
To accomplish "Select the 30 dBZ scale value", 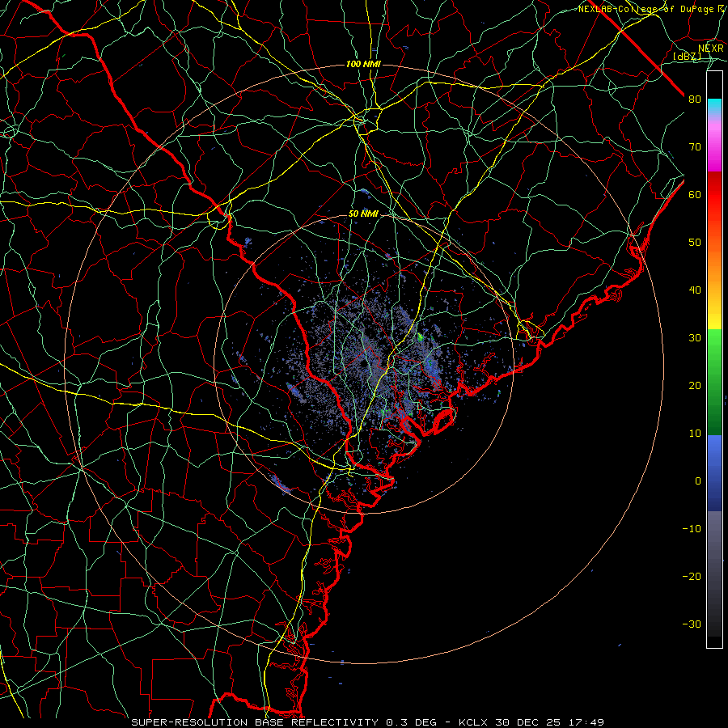I will pos(695,338).
